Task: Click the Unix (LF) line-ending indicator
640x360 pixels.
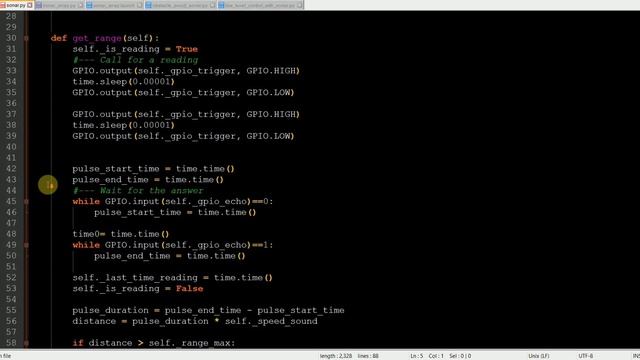Action: tap(539, 356)
